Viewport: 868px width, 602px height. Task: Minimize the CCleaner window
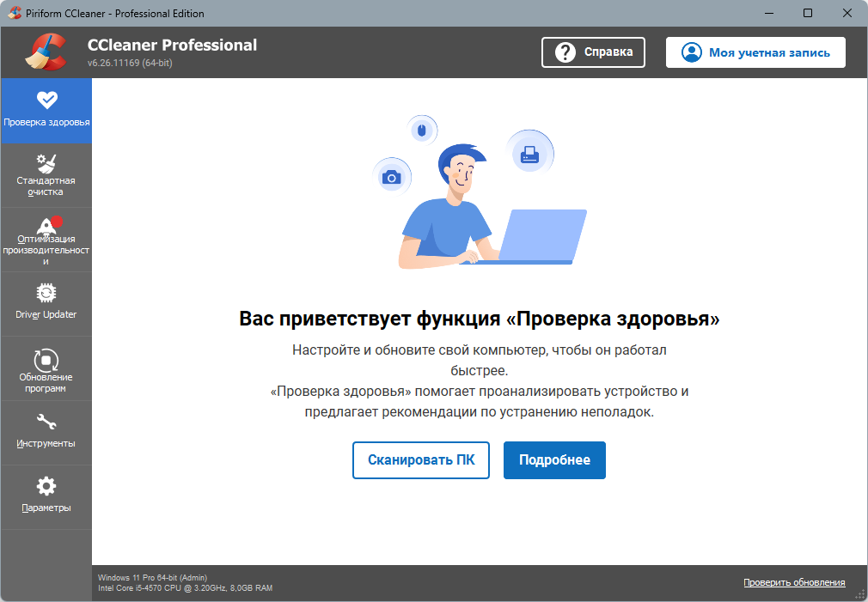pyautogui.click(x=769, y=13)
